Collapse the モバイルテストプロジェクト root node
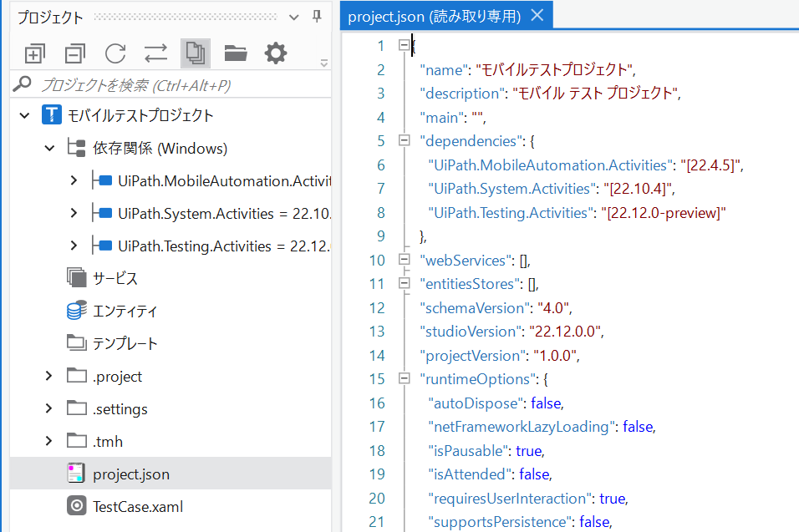799x532 pixels. 24,115
